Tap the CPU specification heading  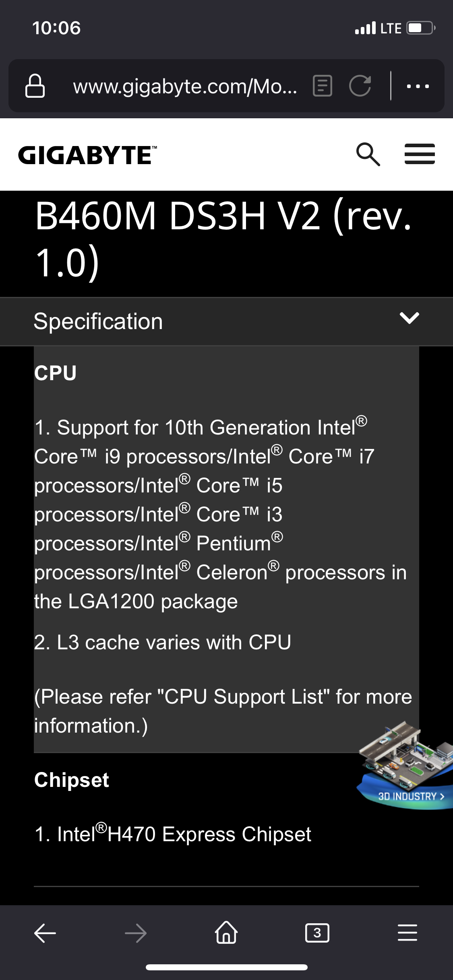coord(56,373)
